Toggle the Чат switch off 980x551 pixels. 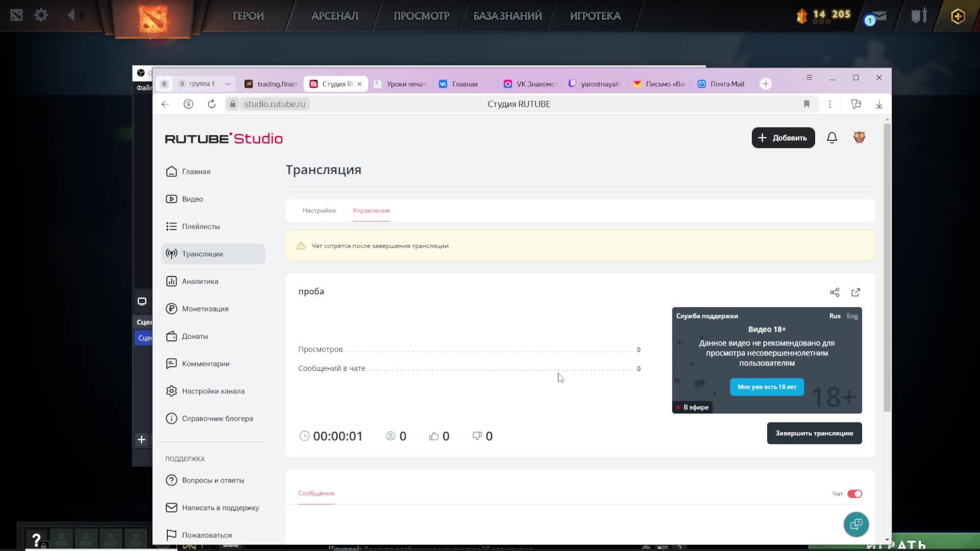coord(854,494)
